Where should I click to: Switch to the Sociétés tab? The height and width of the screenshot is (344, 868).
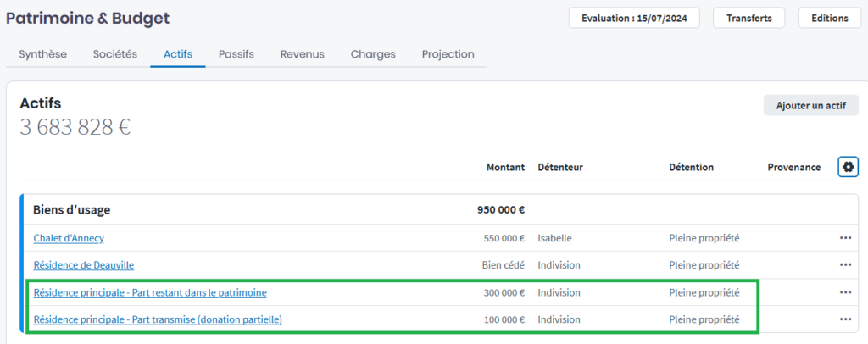(x=115, y=54)
